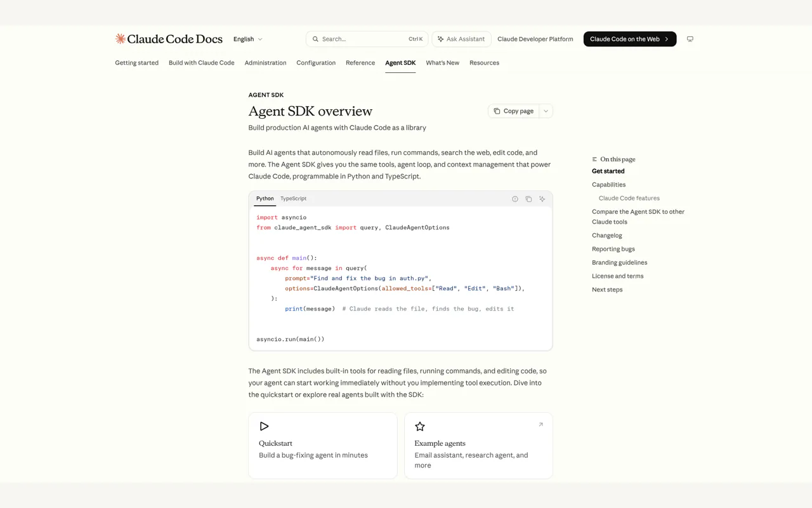Click the copy icon in Copy page button
Image resolution: width=812 pixels, height=508 pixels.
point(497,111)
